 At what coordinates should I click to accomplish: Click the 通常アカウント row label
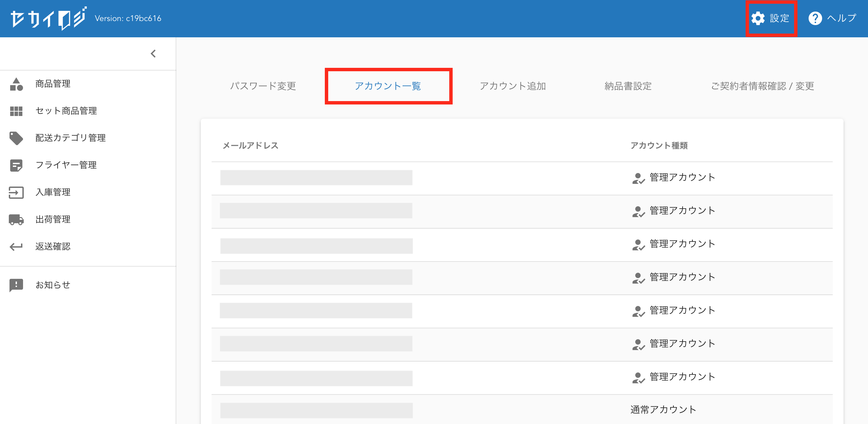coord(663,410)
